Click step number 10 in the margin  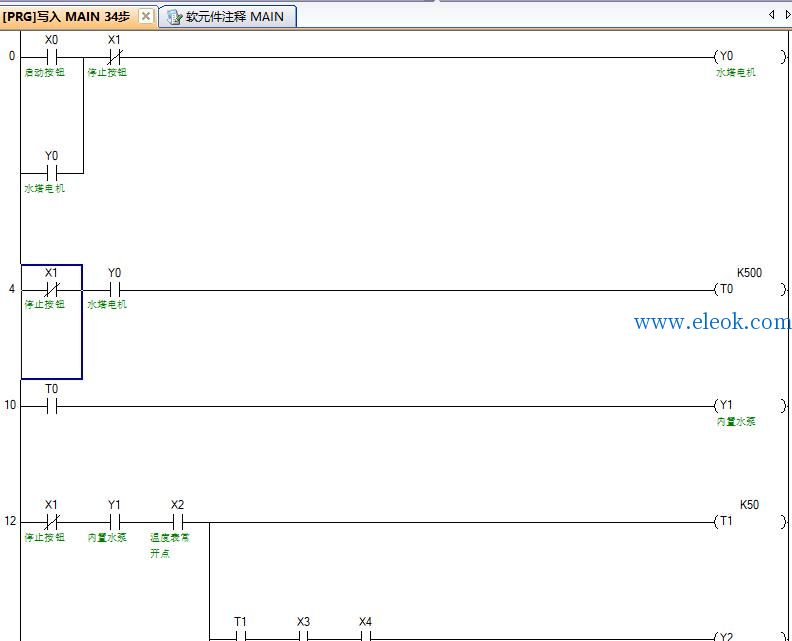point(10,405)
